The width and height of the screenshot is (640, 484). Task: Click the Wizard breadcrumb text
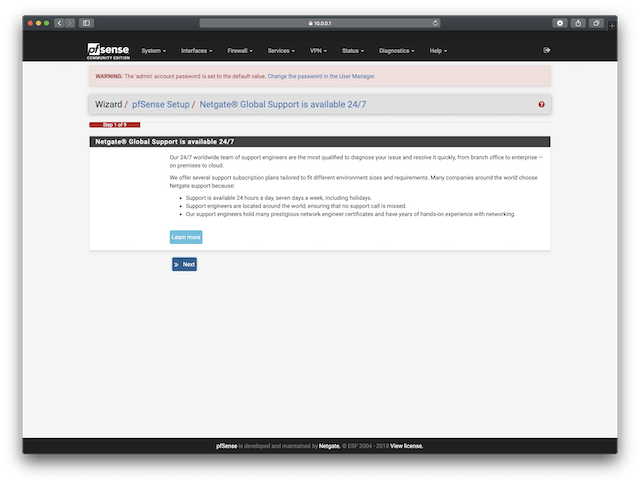click(109, 104)
